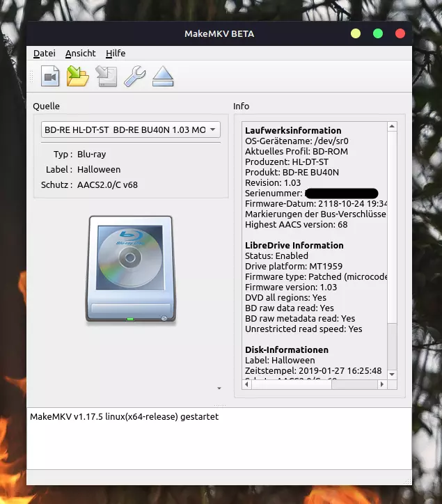The width and height of the screenshot is (442, 504).
Task: Click the Info panel scroll down arrow
Action: pyautogui.click(x=392, y=374)
